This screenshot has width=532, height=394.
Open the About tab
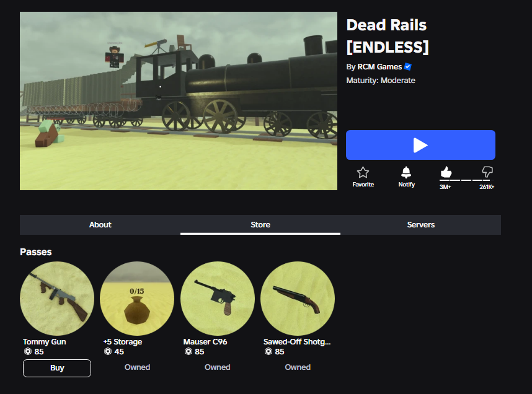[100, 225]
